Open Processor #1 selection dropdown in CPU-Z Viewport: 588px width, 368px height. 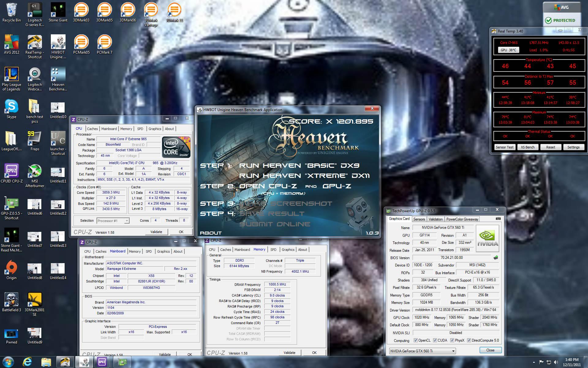pyautogui.click(x=113, y=221)
